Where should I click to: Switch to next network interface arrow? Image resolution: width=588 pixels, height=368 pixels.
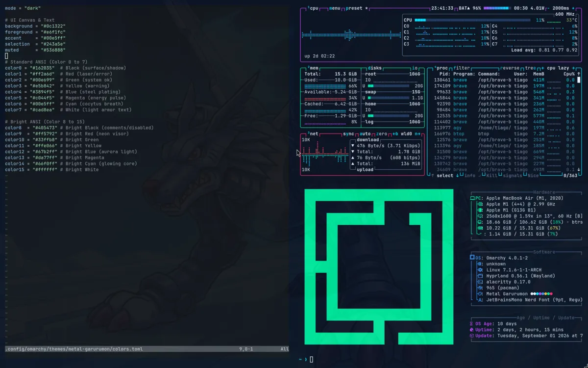(x=418, y=133)
